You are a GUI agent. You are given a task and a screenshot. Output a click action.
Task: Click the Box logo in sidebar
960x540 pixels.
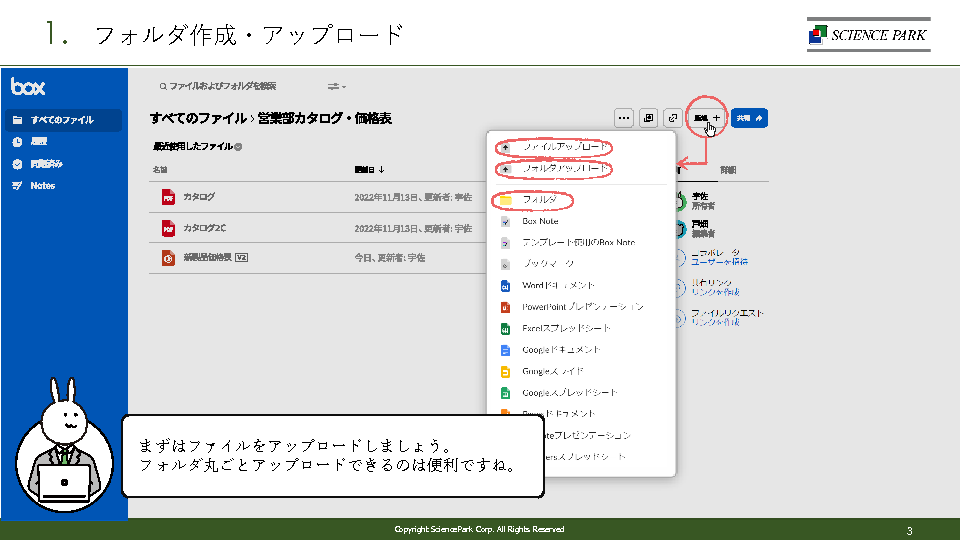point(28,87)
